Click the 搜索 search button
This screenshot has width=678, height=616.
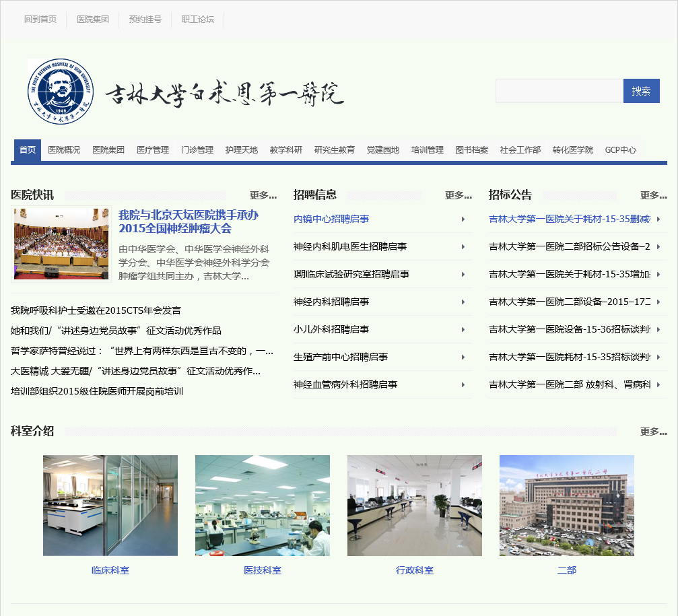pos(641,91)
